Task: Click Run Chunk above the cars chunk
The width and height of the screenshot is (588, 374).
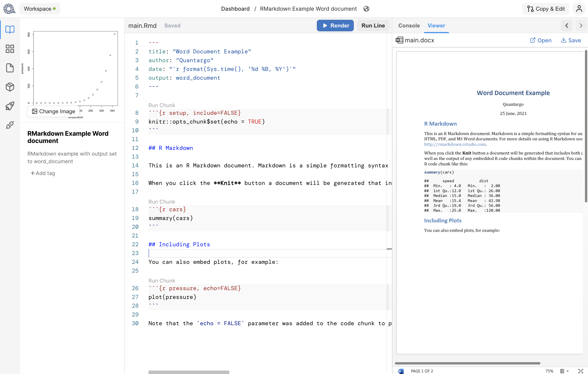Action: click(x=162, y=202)
